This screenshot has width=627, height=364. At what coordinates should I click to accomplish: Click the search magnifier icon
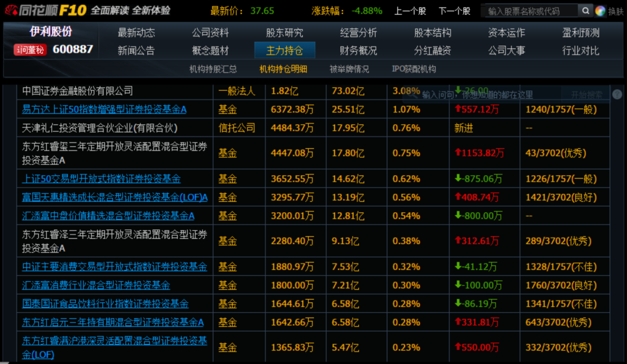click(585, 11)
